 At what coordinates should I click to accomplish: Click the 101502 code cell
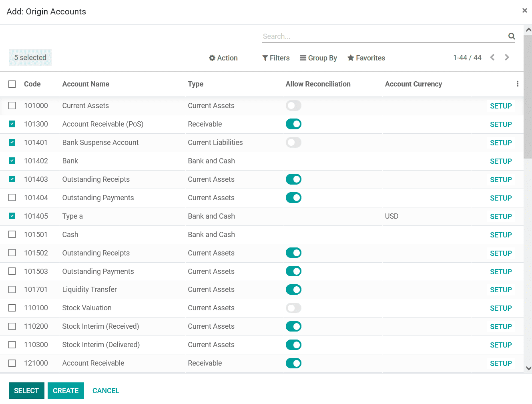tap(36, 253)
